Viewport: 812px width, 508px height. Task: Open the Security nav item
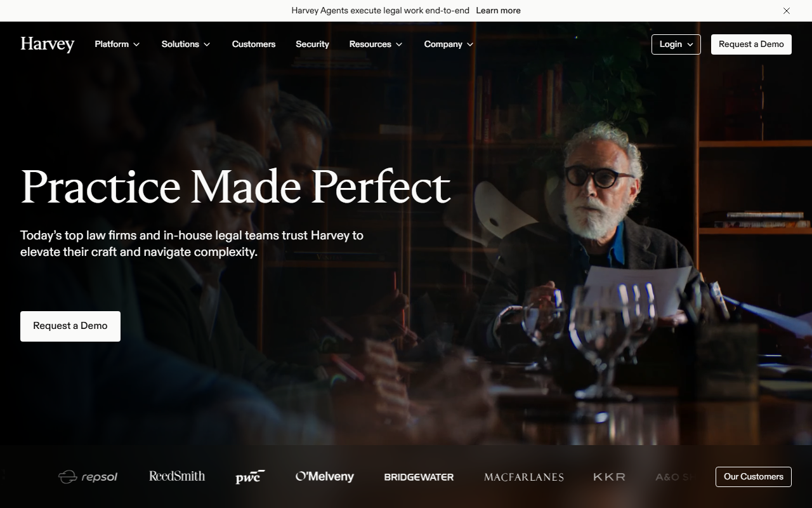tap(312, 44)
